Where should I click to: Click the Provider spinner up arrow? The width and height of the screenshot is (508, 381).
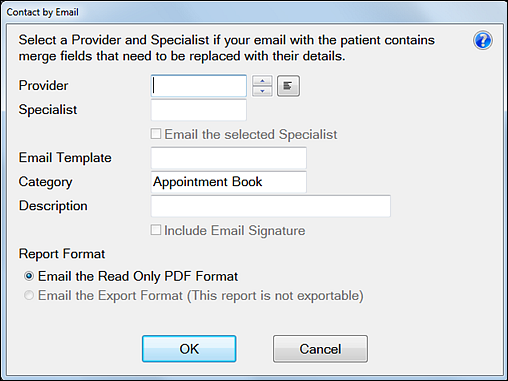262,81
